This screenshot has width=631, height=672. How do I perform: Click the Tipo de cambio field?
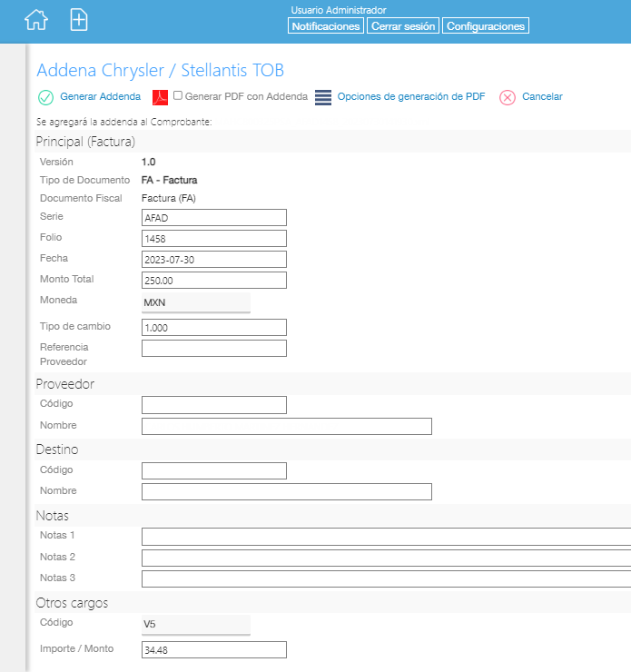(214, 328)
